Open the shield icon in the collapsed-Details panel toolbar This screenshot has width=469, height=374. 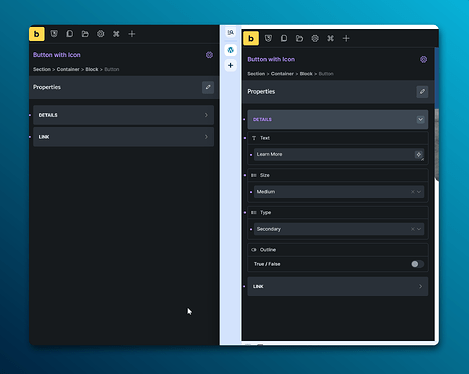click(54, 34)
